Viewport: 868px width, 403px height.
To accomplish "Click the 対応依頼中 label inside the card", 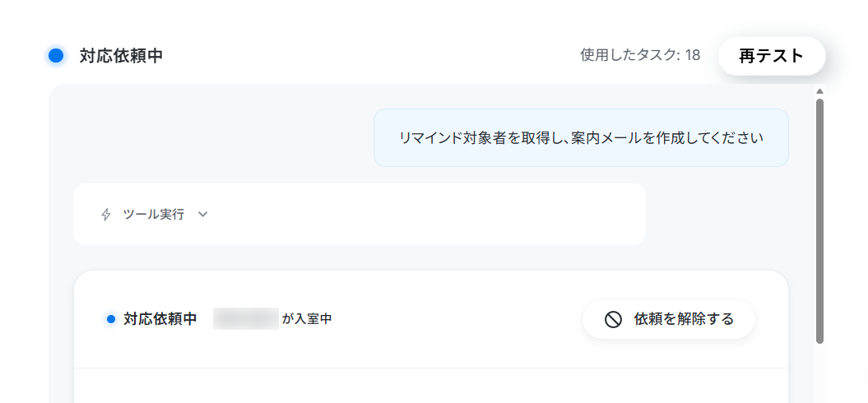I will (160, 319).
